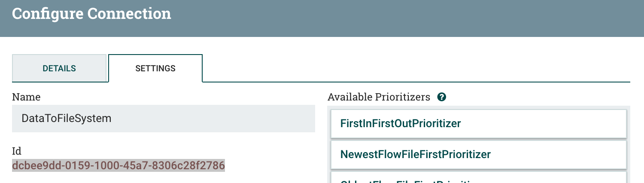Click the Configure Connection dialog title
The height and width of the screenshot is (183, 644).
(91, 14)
